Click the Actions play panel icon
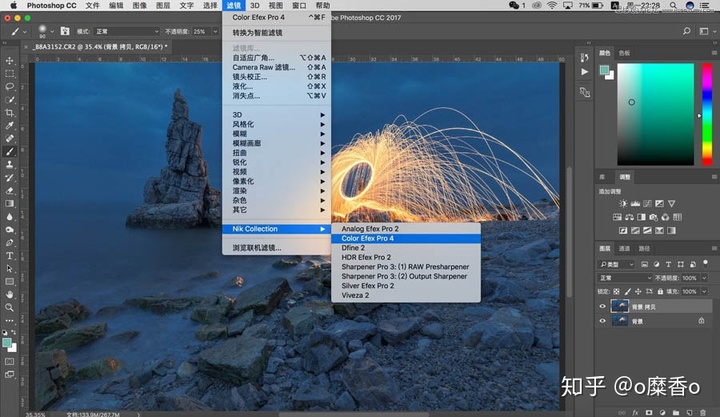720x417 pixels. point(585,72)
